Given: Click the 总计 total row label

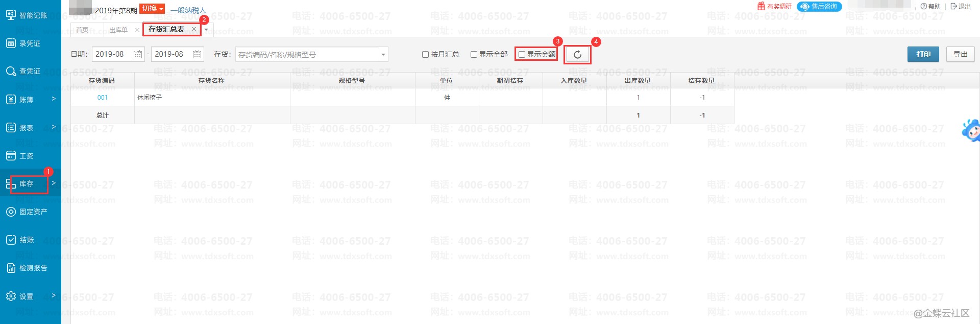Looking at the screenshot, I should tap(102, 115).
